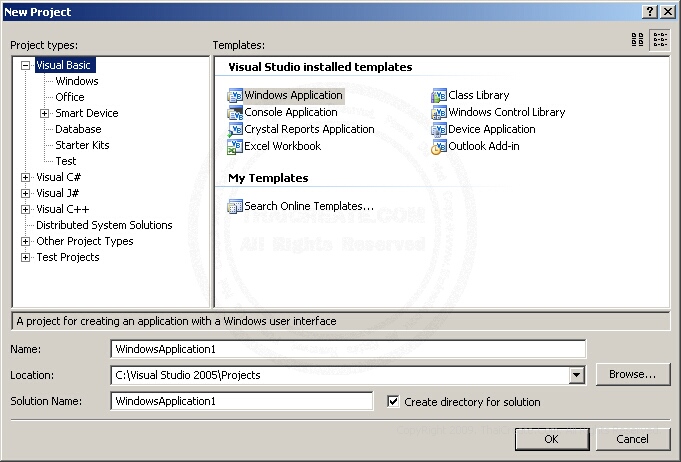Image resolution: width=681 pixels, height=462 pixels.
Task: Expand the Other Project Types node
Action: click(26, 241)
